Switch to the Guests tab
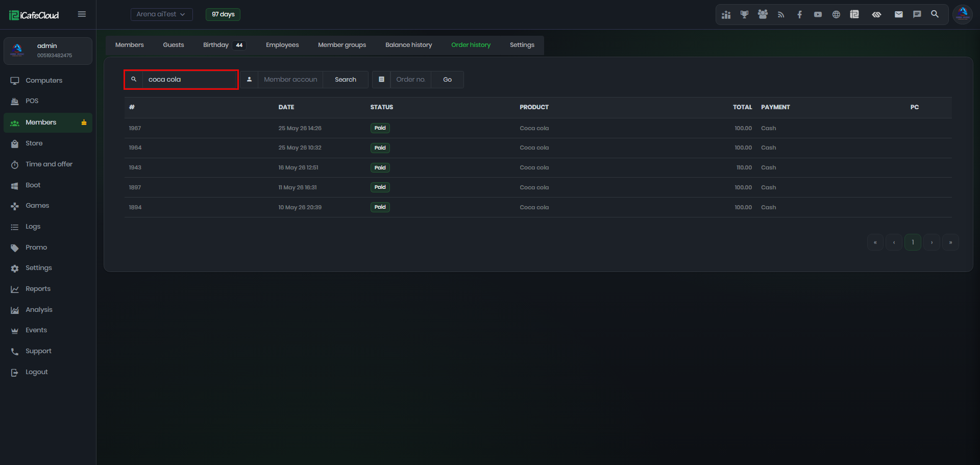The width and height of the screenshot is (980, 465). pos(174,45)
